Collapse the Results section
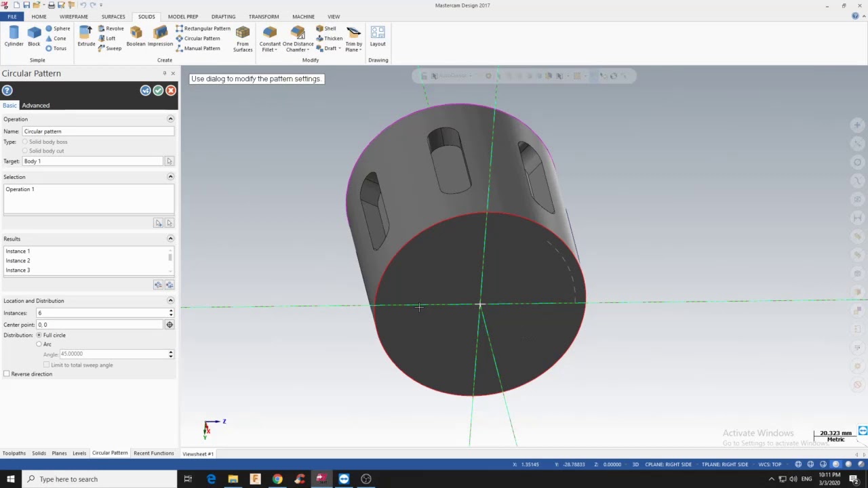The image size is (868, 488). (x=170, y=239)
